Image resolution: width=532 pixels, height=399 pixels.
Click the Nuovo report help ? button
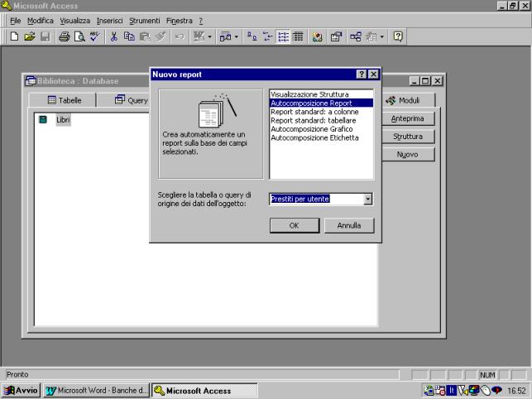coord(362,75)
